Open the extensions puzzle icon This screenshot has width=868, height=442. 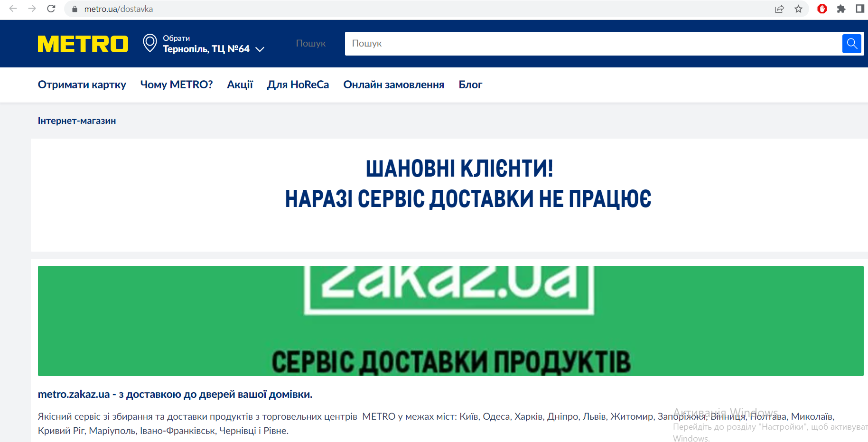point(841,9)
